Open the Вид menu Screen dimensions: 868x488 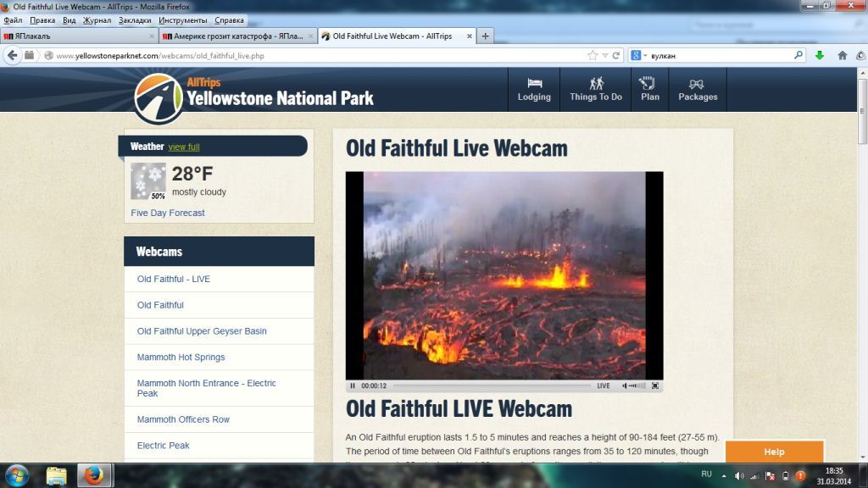[x=70, y=20]
